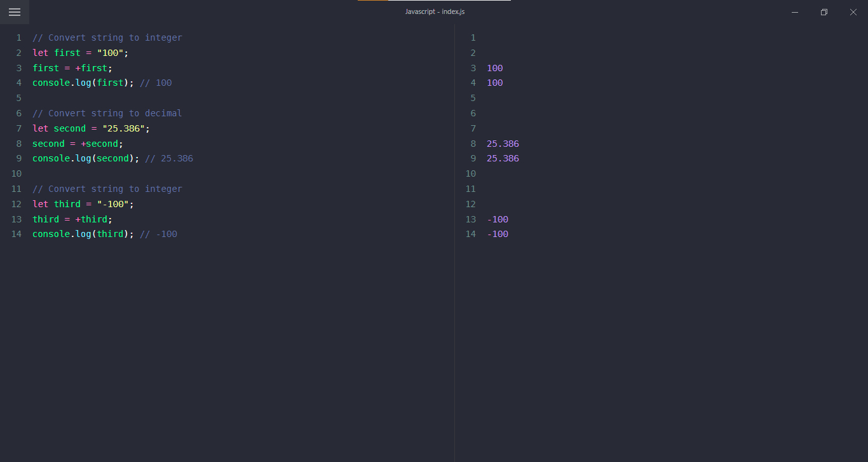Open the hamburger menu
Screen dimensions: 868x462
[x=15, y=12]
